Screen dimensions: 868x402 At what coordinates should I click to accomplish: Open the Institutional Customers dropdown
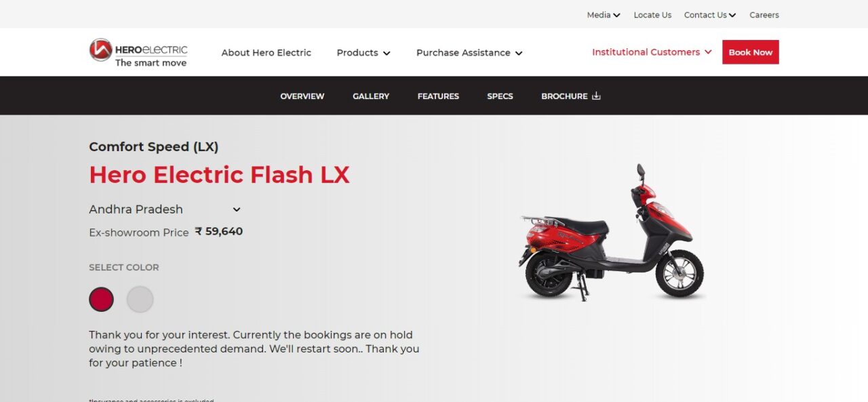pyautogui.click(x=652, y=52)
